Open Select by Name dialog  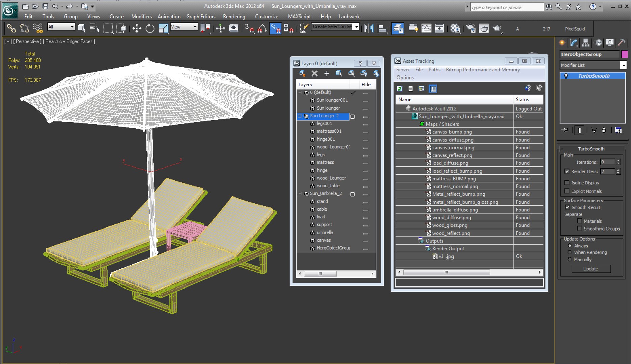tap(95, 29)
